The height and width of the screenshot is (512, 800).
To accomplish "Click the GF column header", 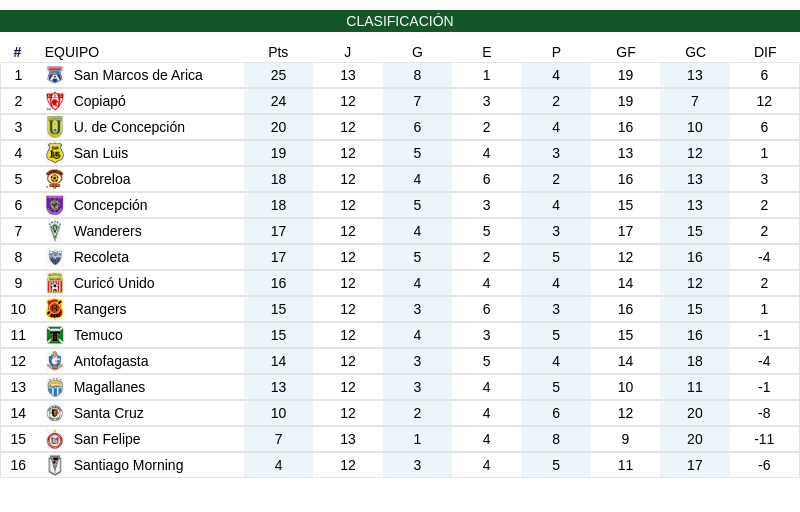I will point(626,52).
